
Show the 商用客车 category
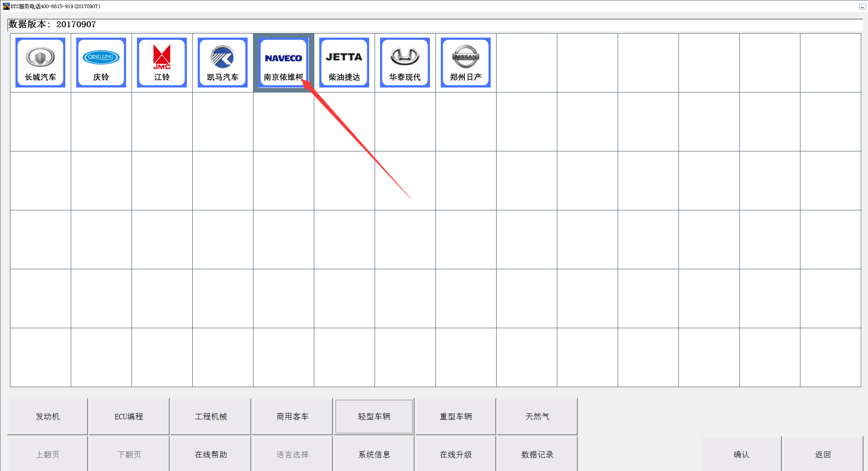point(293,417)
